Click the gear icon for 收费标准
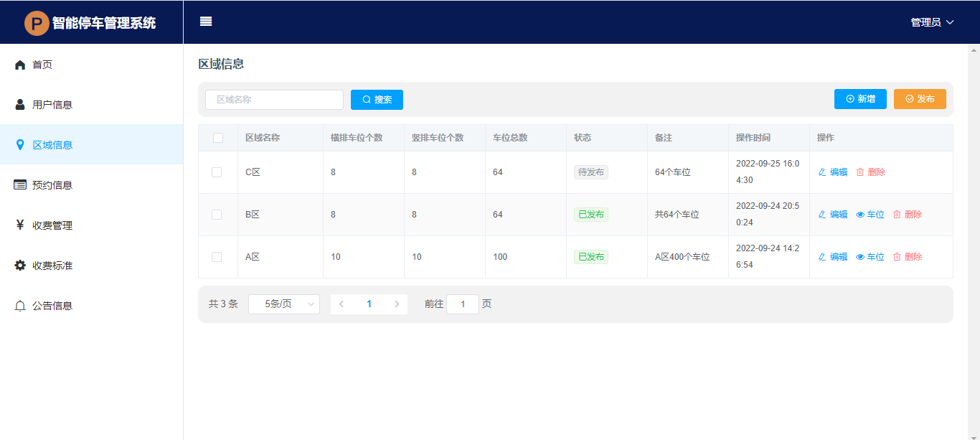 (20, 266)
